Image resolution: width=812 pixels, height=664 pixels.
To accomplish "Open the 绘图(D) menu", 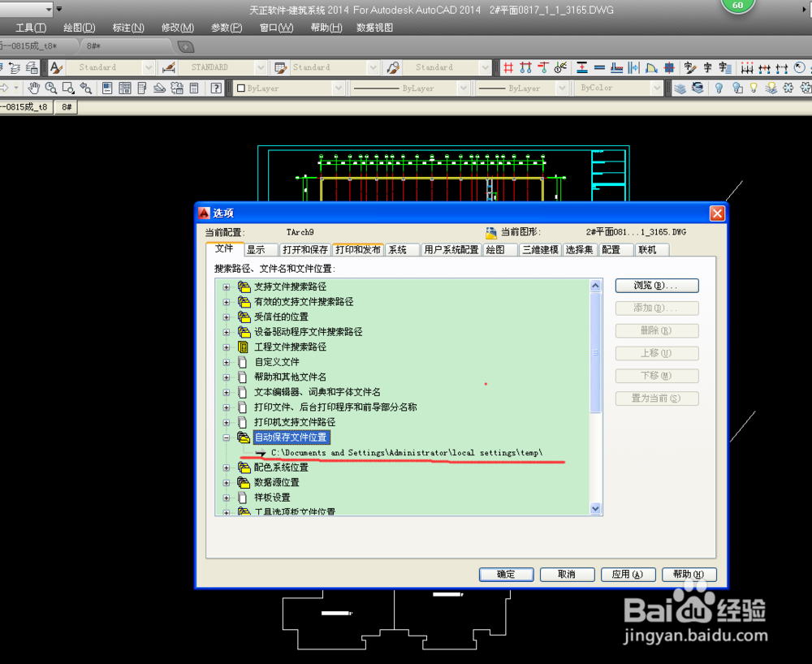I will click(x=80, y=28).
